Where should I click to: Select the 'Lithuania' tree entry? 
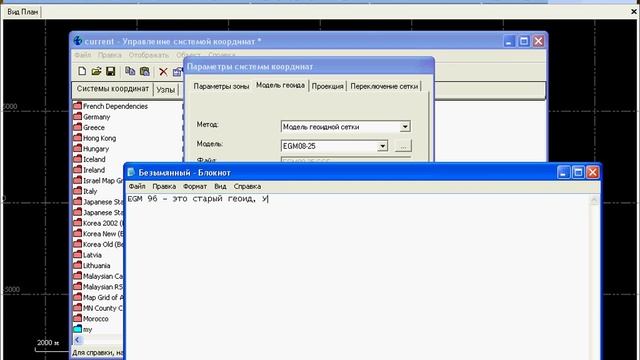click(x=97, y=265)
